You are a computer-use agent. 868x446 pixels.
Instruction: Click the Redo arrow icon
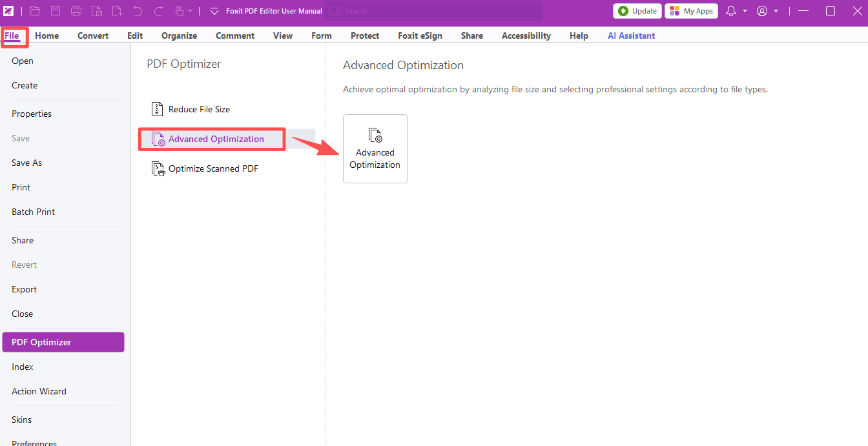(x=158, y=11)
